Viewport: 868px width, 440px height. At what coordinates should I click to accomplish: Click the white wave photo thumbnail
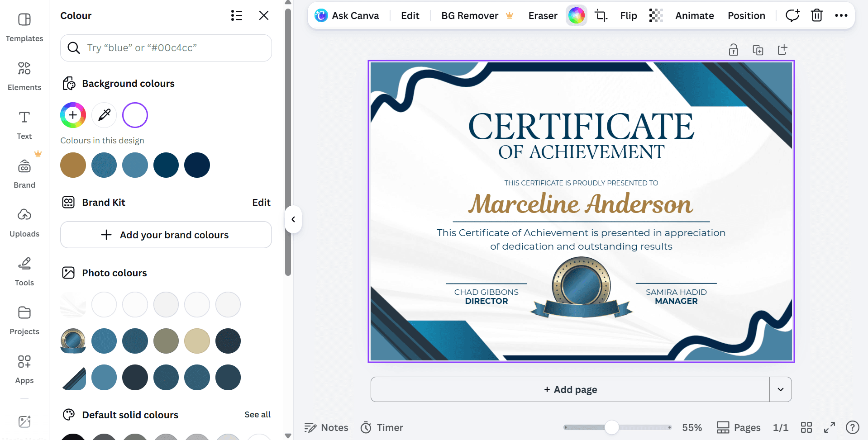(73, 305)
